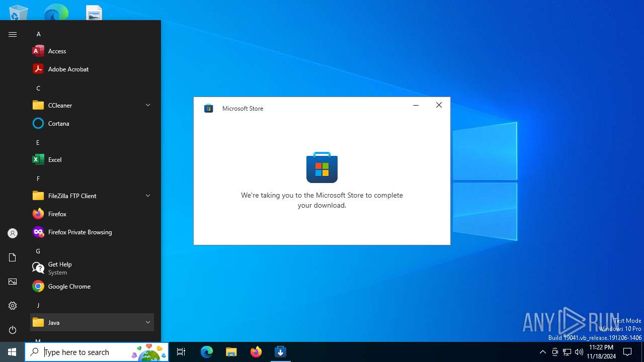Show hidden system tray icons
Viewport: 644px width, 362px height.
click(542, 352)
